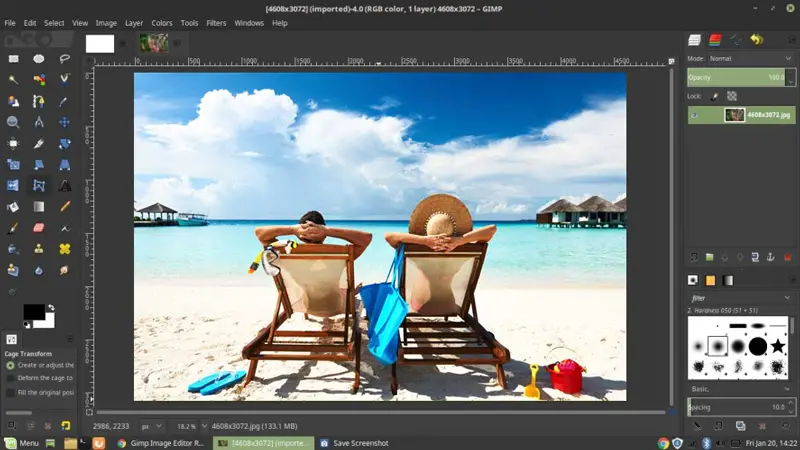Click the Undo History tab icon
The height and width of the screenshot is (450, 800).
(x=757, y=40)
